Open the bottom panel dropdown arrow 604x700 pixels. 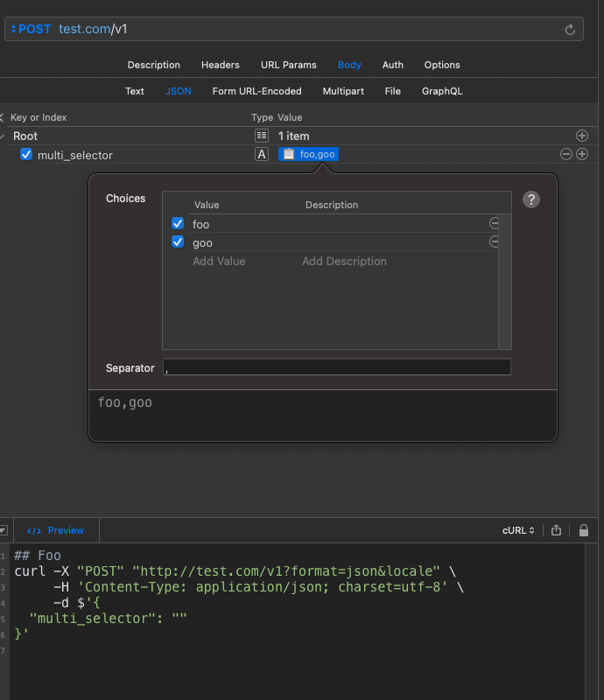tap(4, 530)
